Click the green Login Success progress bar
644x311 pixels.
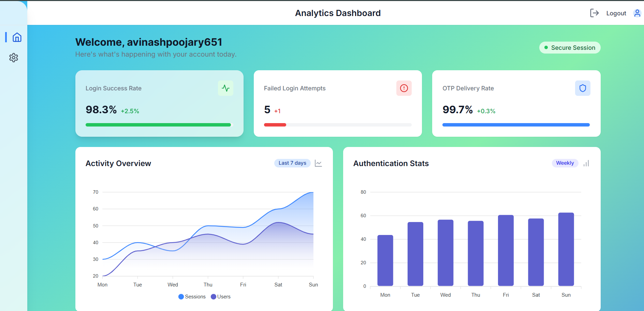click(158, 125)
